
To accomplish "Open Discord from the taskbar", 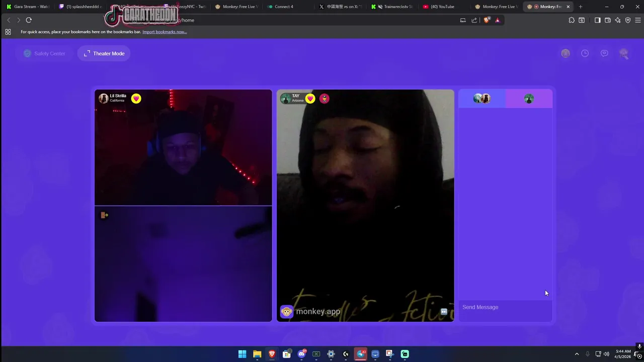I will click(301, 354).
